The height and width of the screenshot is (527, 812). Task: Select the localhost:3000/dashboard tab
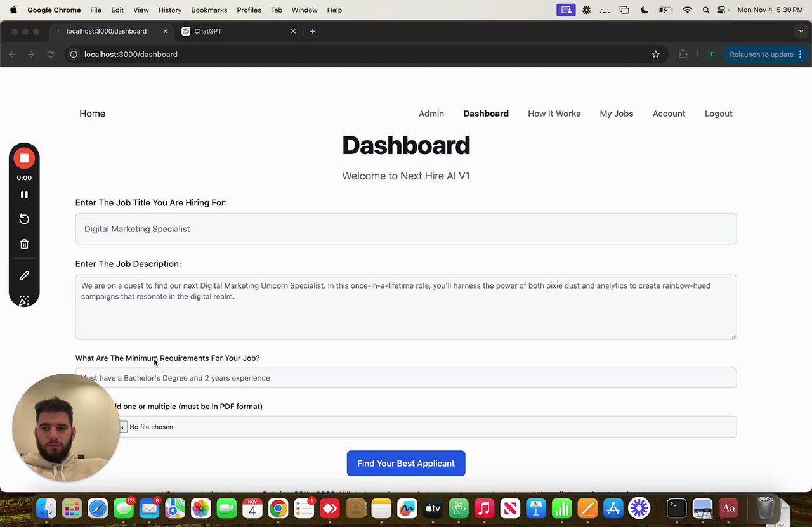coord(112,31)
